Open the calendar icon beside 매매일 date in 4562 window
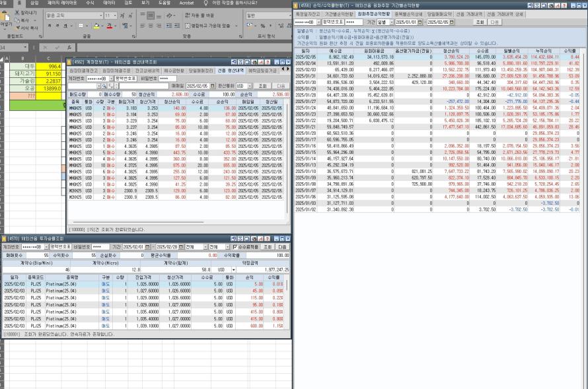This screenshot has height=389, width=588. [213, 87]
